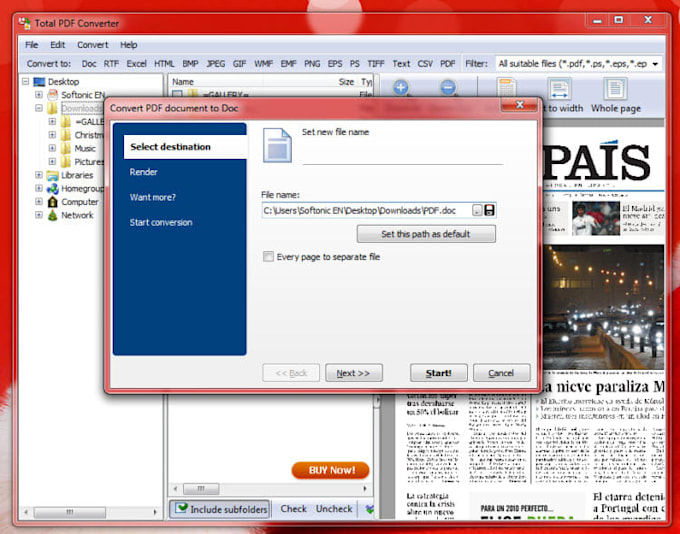Convert to PNG format in toolbar
The width and height of the screenshot is (680, 534).
point(312,64)
